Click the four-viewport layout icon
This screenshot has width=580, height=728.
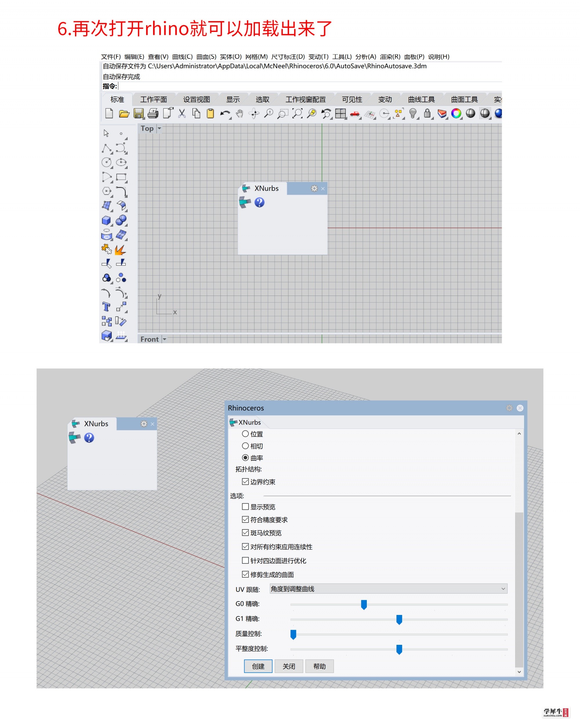(340, 113)
